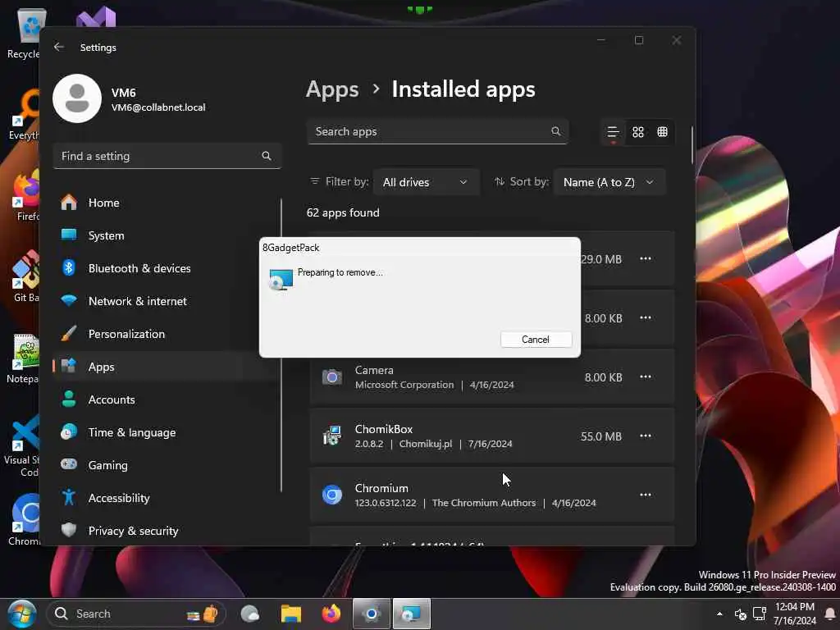Select the ChomikBox app name text
Screen dimensions: 840x630
point(384,429)
